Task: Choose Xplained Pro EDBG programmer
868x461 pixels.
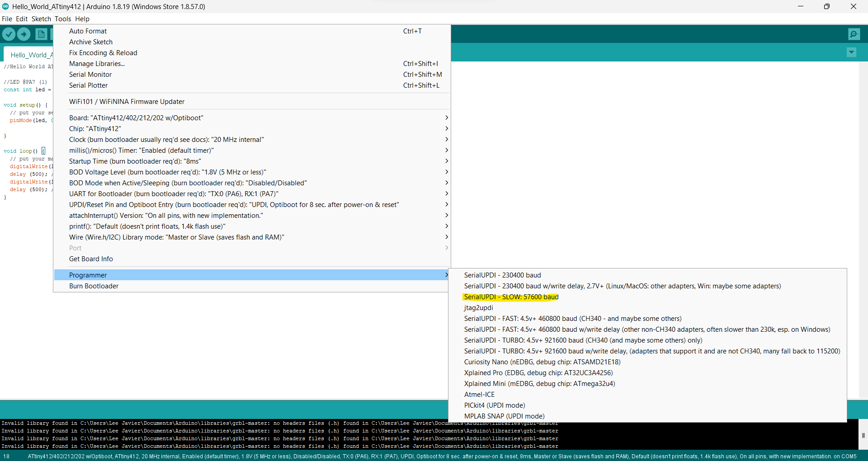Action: point(647,373)
